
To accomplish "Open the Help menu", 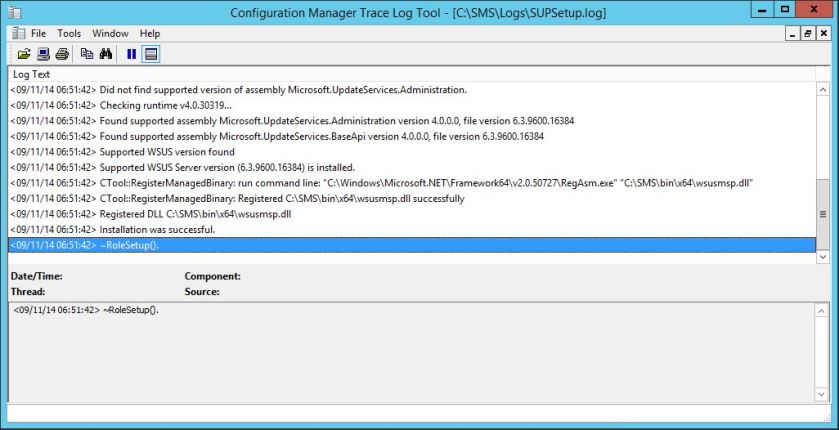I will [x=150, y=33].
